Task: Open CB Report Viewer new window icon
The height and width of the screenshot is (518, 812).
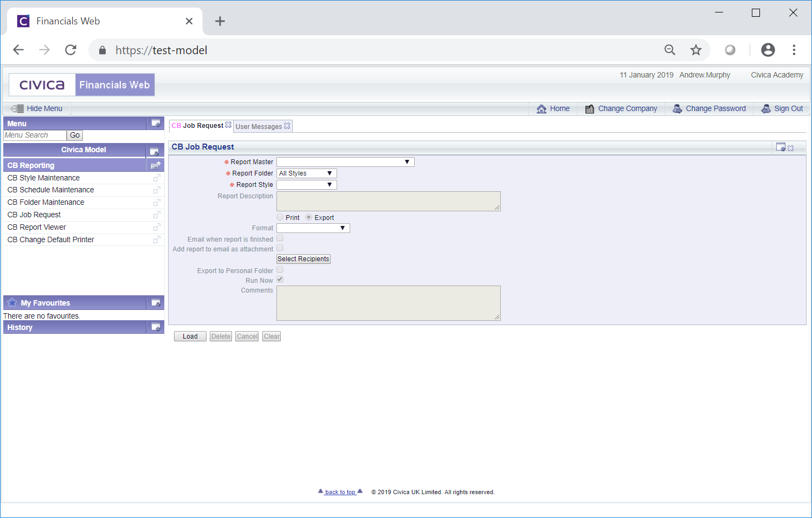Action: click(x=157, y=228)
